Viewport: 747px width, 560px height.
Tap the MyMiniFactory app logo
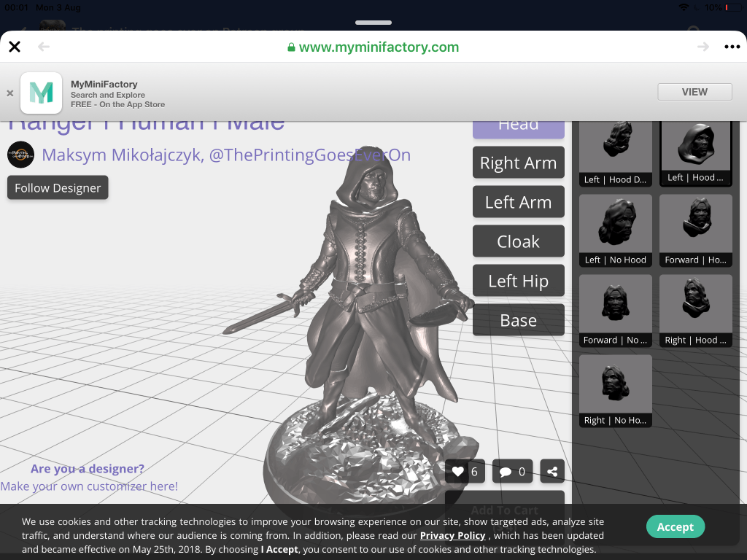click(x=41, y=93)
